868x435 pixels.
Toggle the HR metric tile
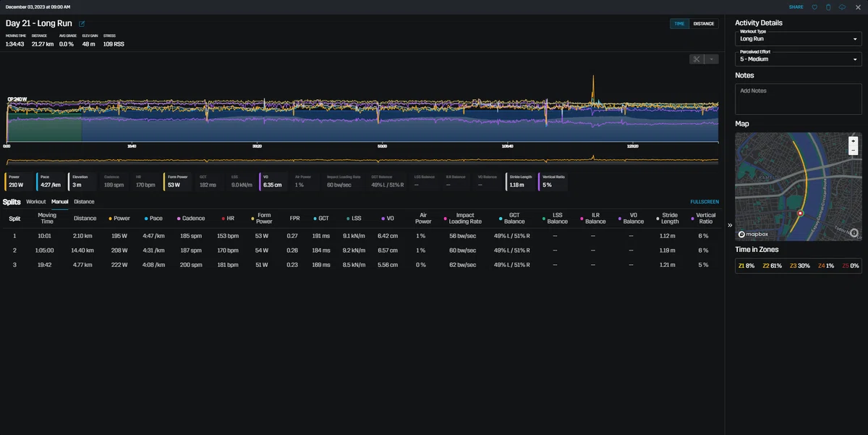click(146, 182)
